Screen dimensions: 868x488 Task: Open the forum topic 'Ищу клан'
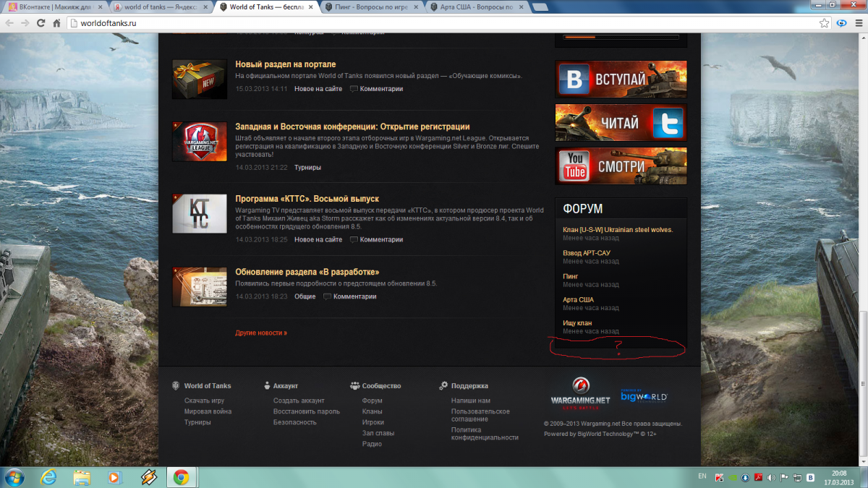577,322
